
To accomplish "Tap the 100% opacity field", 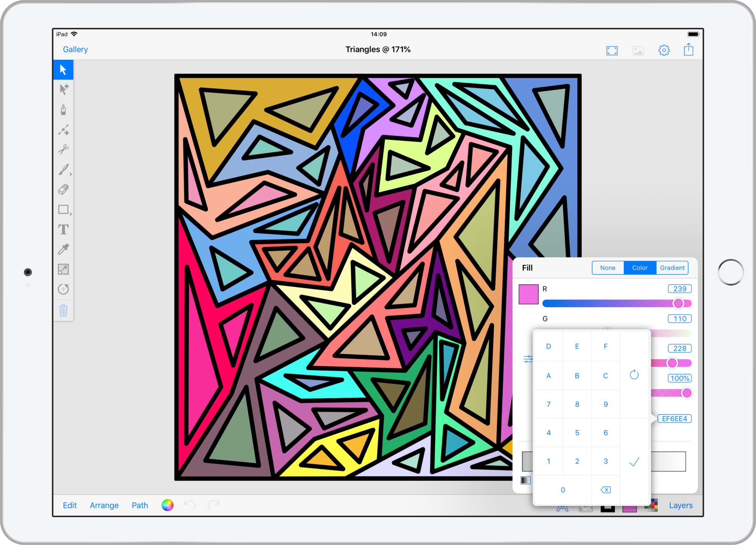I will [680, 378].
